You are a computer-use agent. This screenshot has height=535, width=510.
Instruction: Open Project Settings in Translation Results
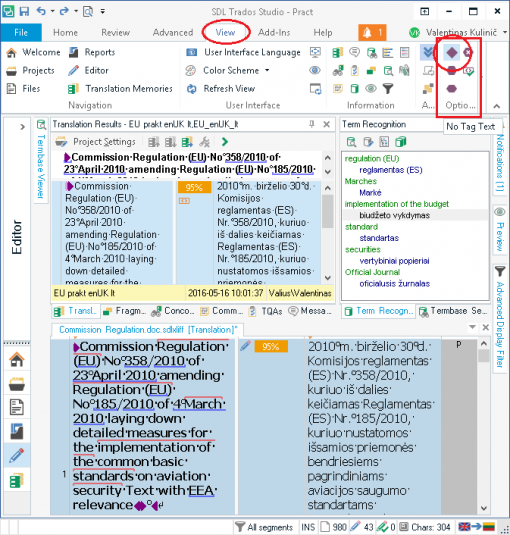tap(96, 142)
